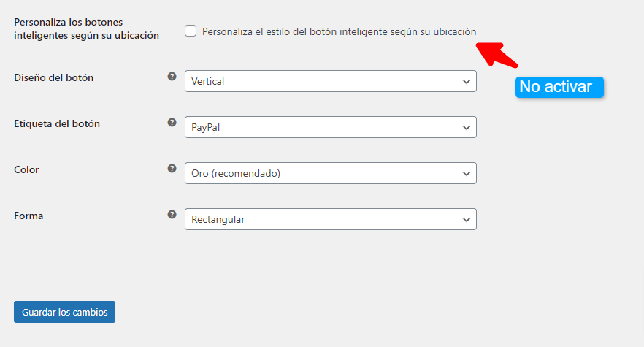Enable the smart button style customization checkbox
644x347 pixels.
point(191,31)
